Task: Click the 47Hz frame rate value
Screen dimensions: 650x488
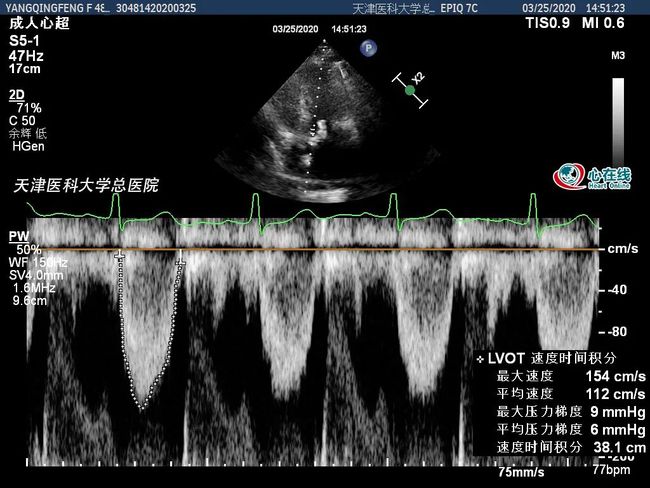Action: tap(26, 56)
